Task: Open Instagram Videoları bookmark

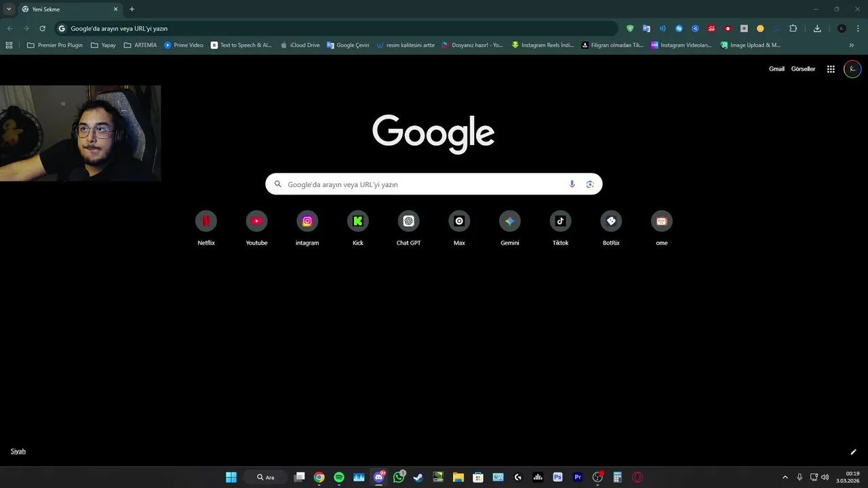Action: pos(682,45)
